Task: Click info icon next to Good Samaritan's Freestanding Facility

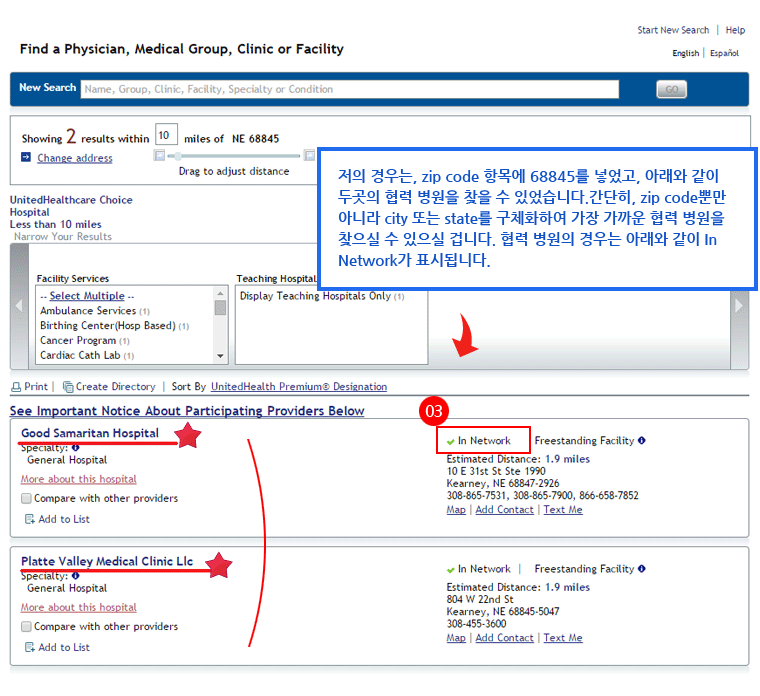Action: pyautogui.click(x=641, y=440)
